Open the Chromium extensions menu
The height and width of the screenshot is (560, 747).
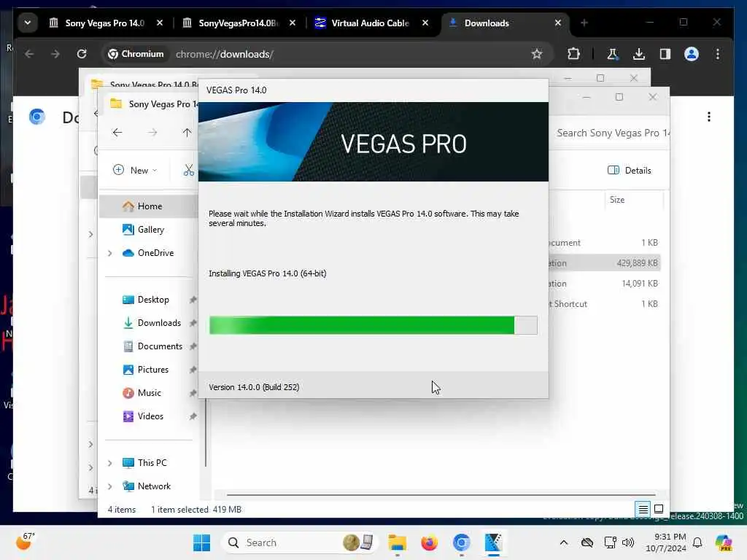pos(573,54)
